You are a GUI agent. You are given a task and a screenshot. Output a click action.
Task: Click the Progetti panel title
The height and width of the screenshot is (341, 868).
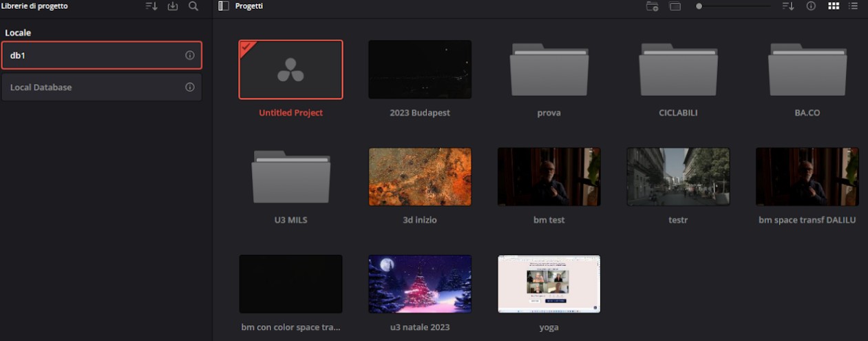pyautogui.click(x=248, y=6)
